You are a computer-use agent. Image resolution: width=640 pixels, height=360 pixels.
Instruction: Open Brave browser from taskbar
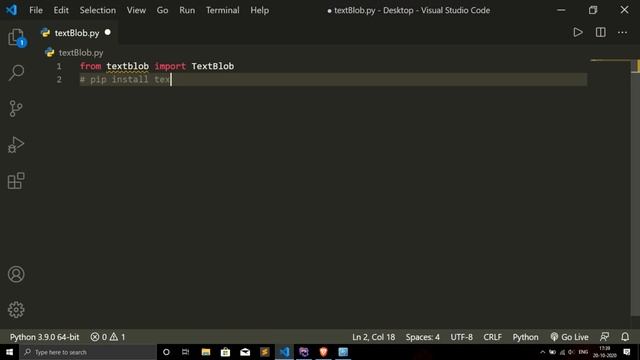point(323,352)
